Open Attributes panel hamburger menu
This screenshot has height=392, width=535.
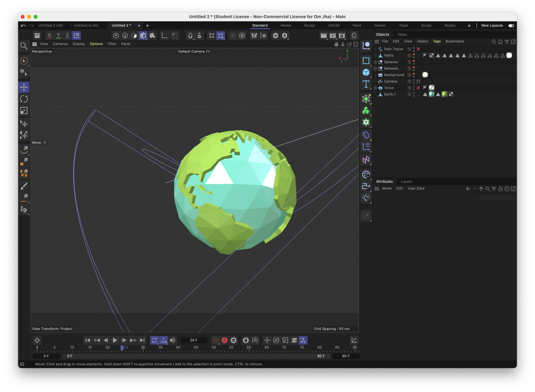coord(377,189)
